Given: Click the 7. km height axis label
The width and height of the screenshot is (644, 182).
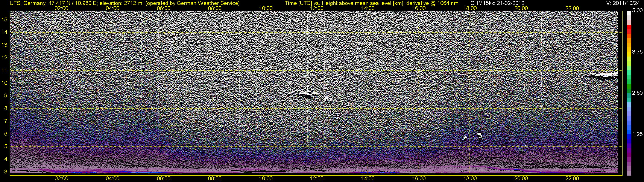Looking at the screenshot, I should (x=6, y=121).
